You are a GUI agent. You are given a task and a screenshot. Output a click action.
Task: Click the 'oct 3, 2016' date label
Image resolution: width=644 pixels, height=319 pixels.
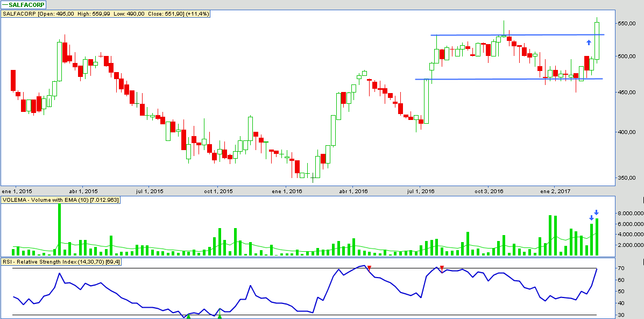point(489,192)
